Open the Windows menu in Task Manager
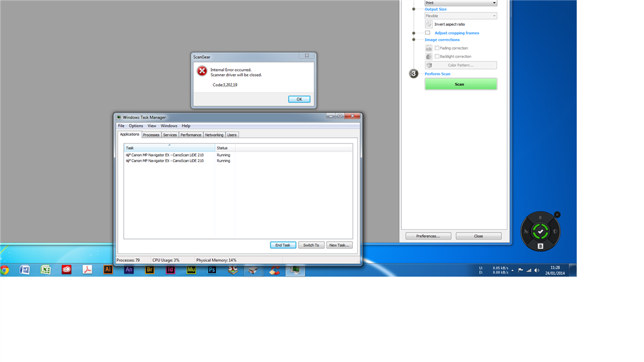 pos(169,126)
